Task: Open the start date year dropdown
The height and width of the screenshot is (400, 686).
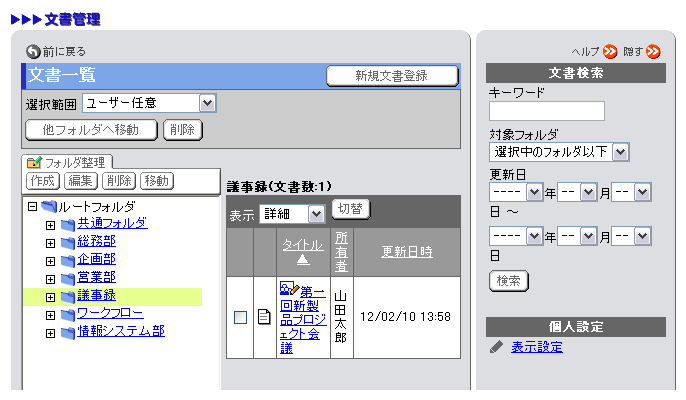Action: (x=516, y=192)
